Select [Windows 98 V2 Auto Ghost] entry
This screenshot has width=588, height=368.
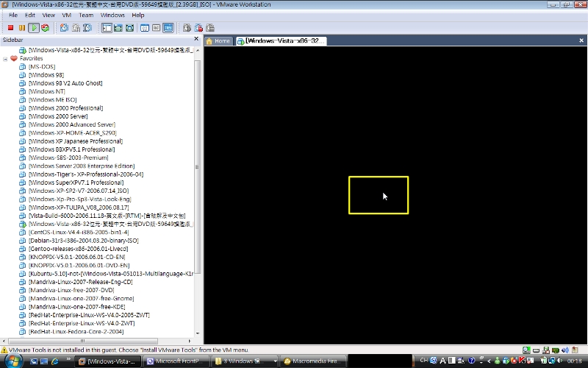point(65,83)
